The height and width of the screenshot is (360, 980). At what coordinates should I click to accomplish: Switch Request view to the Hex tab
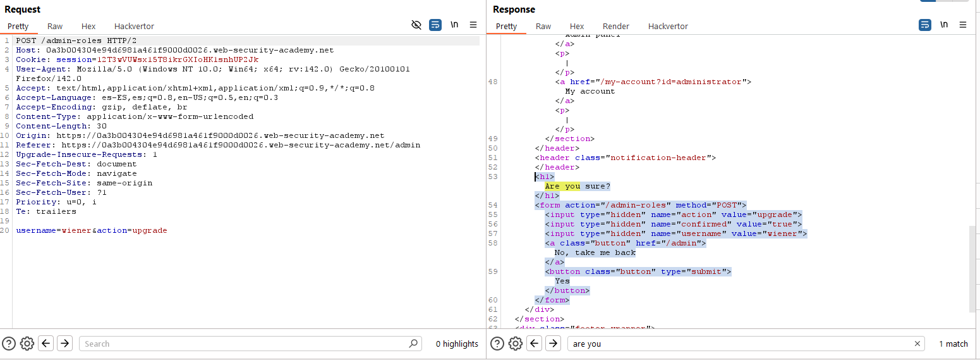(x=88, y=26)
